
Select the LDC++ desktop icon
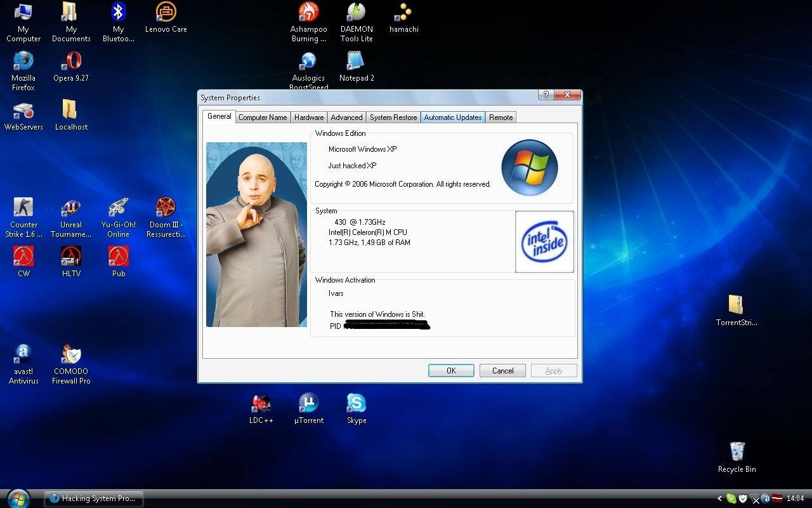point(261,409)
